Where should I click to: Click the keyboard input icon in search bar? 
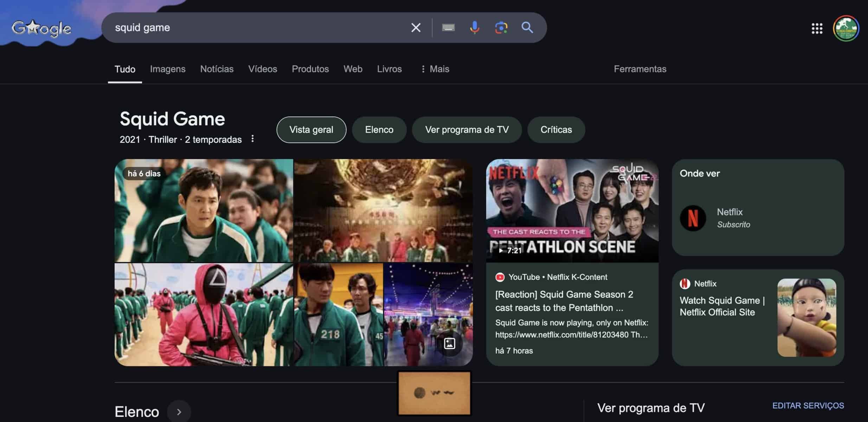[447, 27]
